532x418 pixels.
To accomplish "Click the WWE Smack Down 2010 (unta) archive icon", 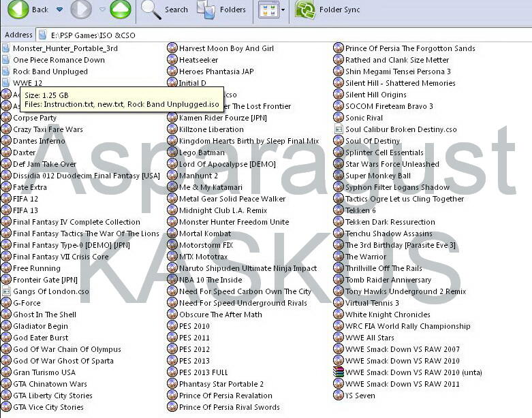I will tap(339, 372).
